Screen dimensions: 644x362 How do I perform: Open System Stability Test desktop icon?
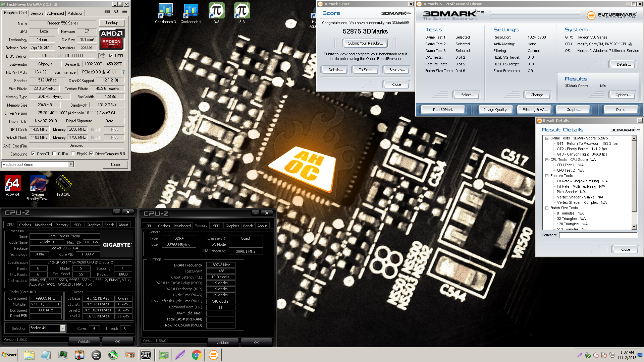coord(38,187)
